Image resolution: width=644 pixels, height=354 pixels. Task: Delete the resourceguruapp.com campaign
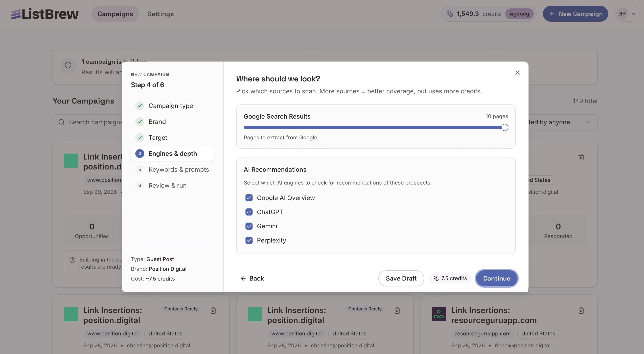coord(581,311)
